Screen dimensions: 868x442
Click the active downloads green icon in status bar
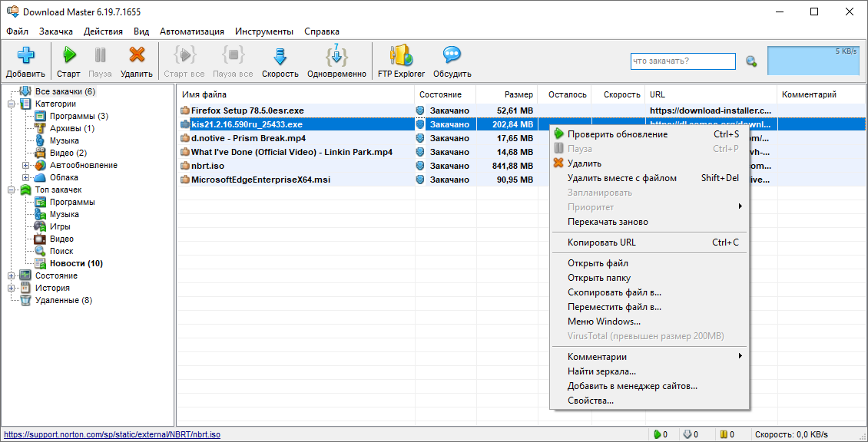(657, 434)
